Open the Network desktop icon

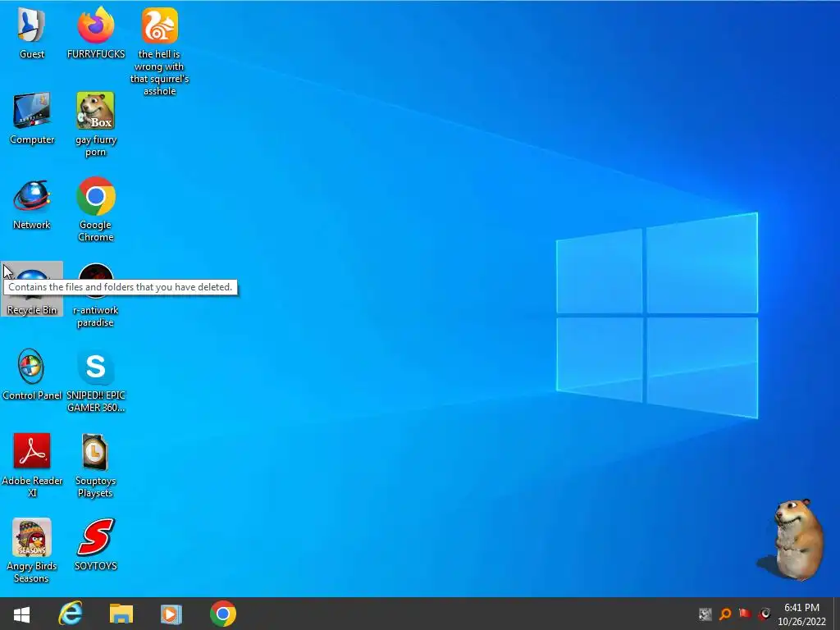click(x=32, y=196)
